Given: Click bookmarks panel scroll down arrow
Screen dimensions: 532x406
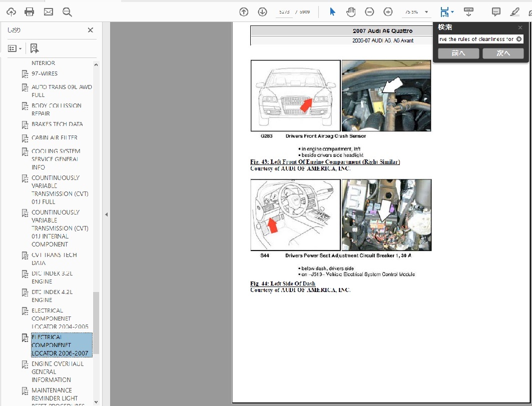Looking at the screenshot, I should click(x=96, y=402).
